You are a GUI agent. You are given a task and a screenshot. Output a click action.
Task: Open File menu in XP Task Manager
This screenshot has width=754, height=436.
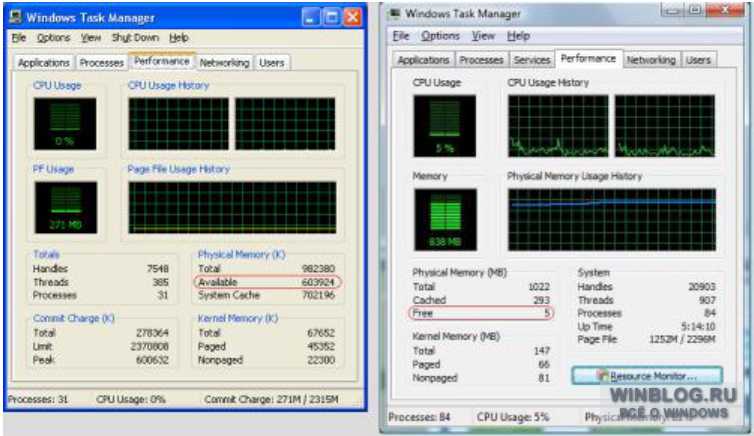19,37
